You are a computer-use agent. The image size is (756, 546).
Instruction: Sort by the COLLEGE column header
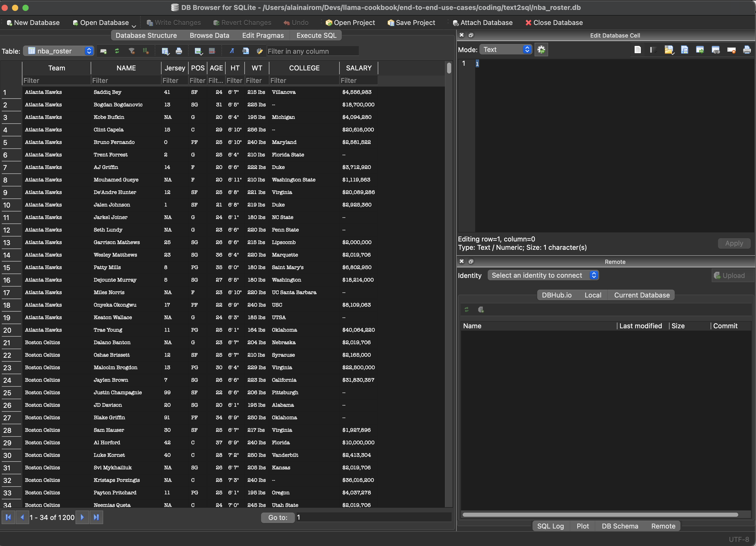pos(304,68)
